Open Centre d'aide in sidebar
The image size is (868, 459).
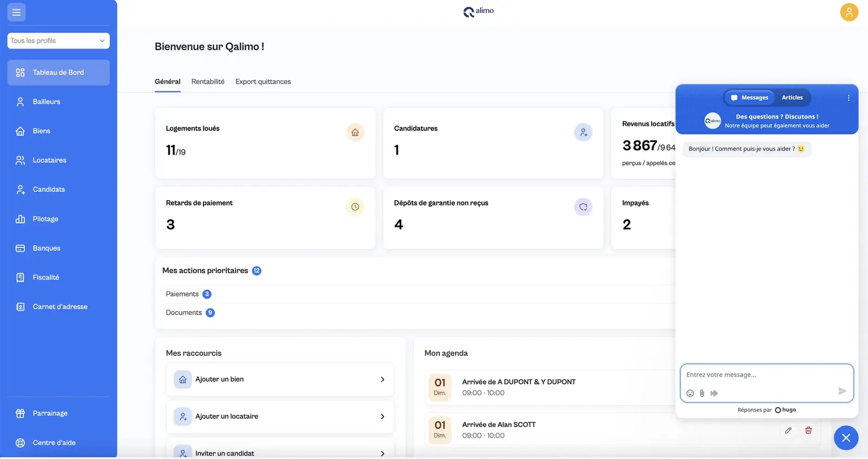click(59, 443)
